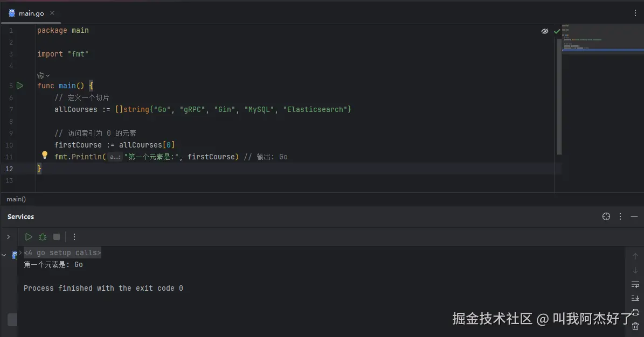644x337 pixels.
Task: Expand the Services tree chevron
Action: click(x=8, y=237)
